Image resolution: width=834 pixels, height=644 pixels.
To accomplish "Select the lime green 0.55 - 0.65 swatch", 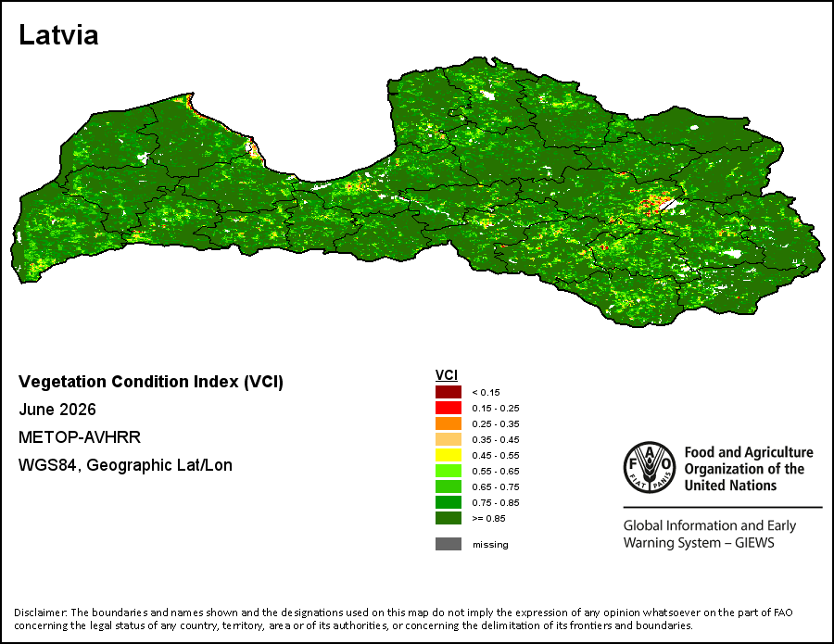I will tap(449, 471).
